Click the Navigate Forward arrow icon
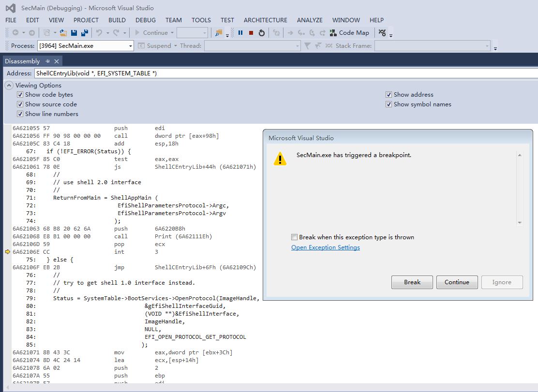The height and width of the screenshot is (392, 538). pyautogui.click(x=31, y=32)
